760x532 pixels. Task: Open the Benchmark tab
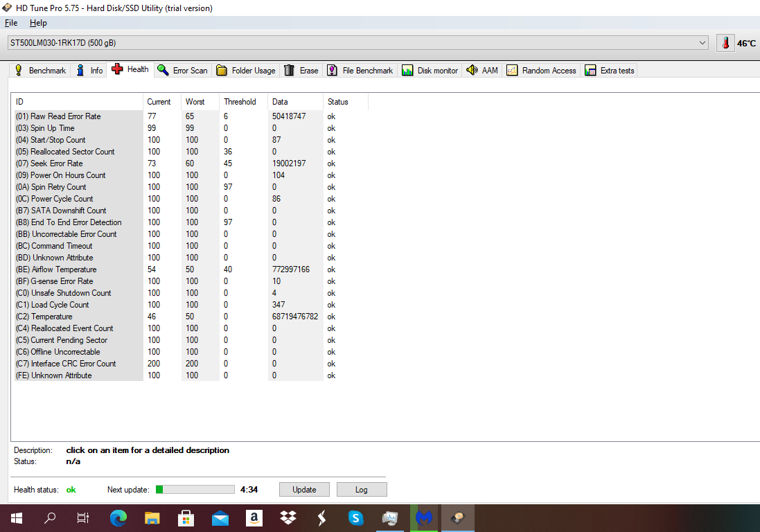point(40,70)
